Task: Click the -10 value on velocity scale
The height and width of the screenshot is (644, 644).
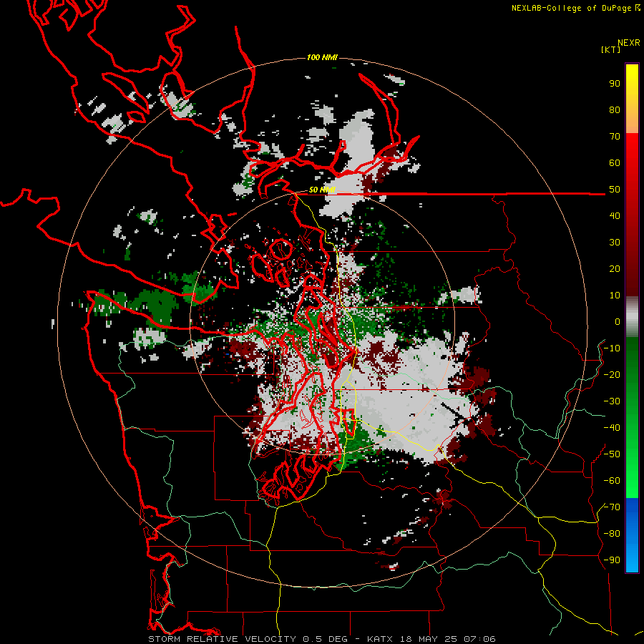Action: coord(612,348)
